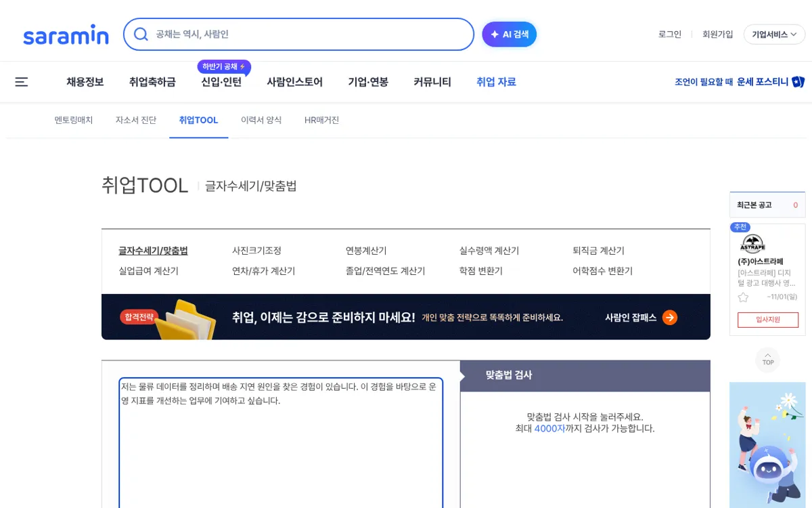Viewport: 812px width, 508px height.
Task: Click 회원가입 link
Action: (717, 34)
